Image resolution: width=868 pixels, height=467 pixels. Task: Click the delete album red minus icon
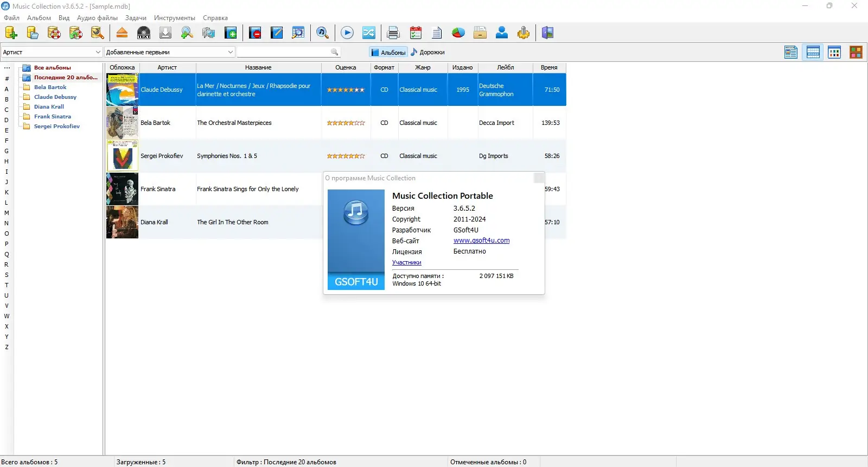[x=255, y=33]
